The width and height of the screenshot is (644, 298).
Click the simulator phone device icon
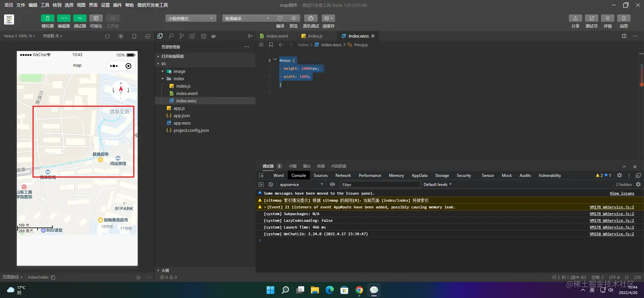(x=135, y=36)
